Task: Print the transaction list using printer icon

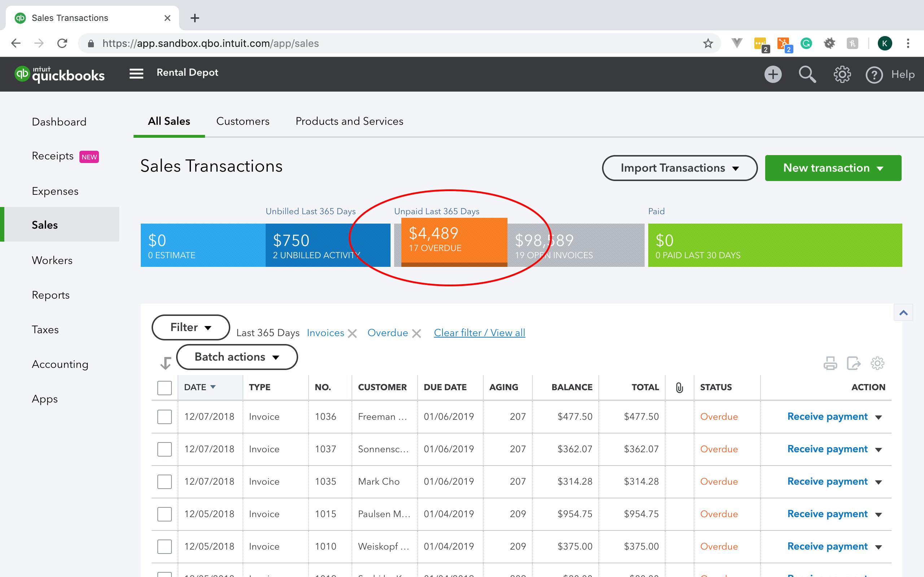Action: click(x=830, y=363)
